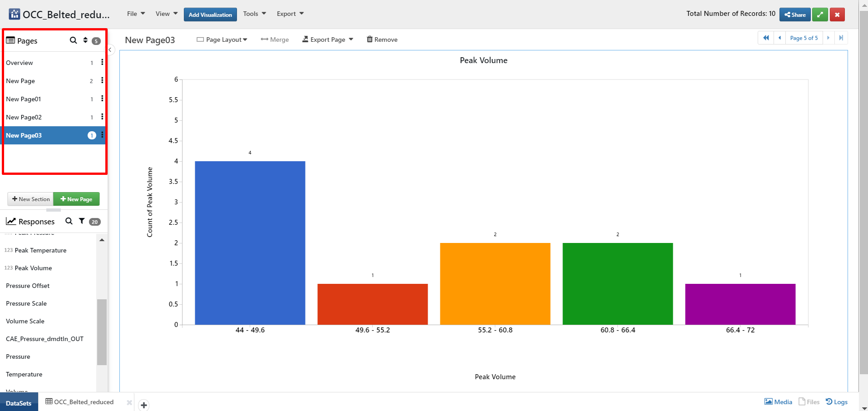Go to the first page arrow
Image resolution: width=868 pixels, height=411 pixels.
point(766,38)
